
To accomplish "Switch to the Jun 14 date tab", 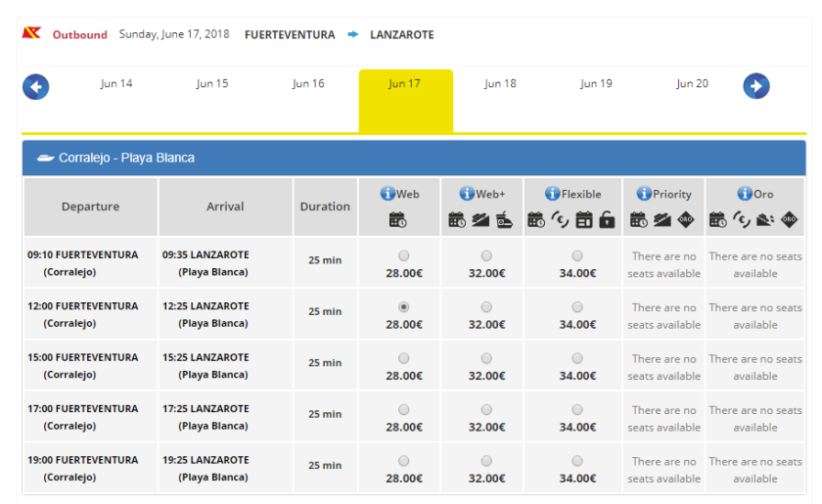I will tap(116, 84).
